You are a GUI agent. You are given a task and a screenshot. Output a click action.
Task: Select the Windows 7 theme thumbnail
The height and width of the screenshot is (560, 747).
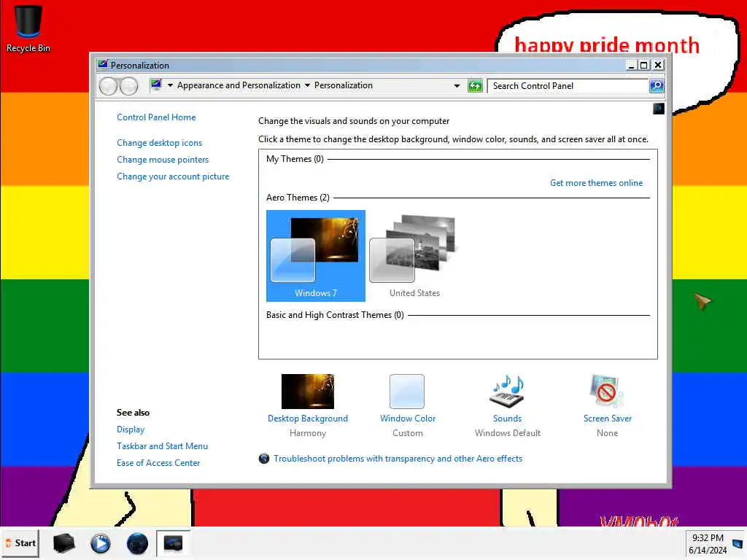(316, 256)
